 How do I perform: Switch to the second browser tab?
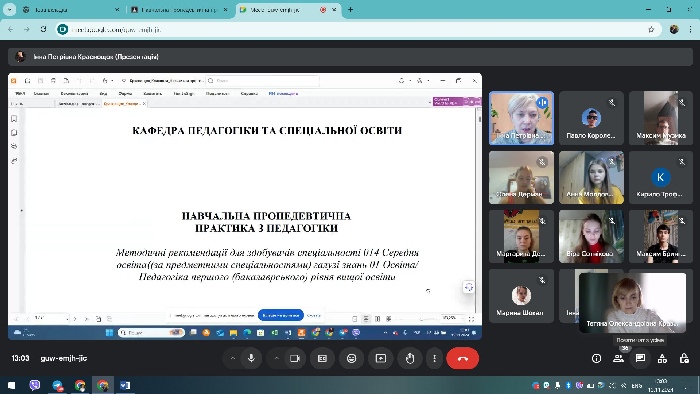(179, 9)
